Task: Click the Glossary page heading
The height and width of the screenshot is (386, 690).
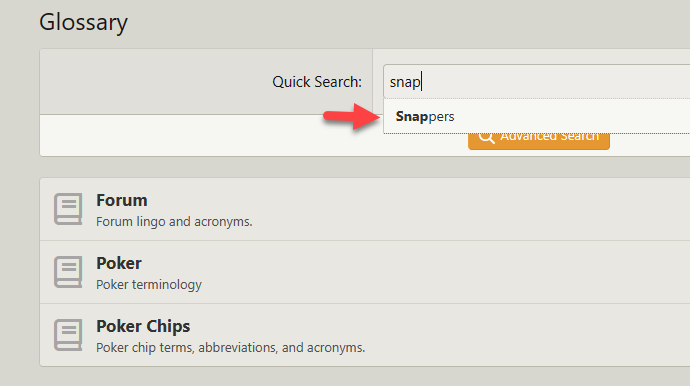Action: [x=84, y=22]
